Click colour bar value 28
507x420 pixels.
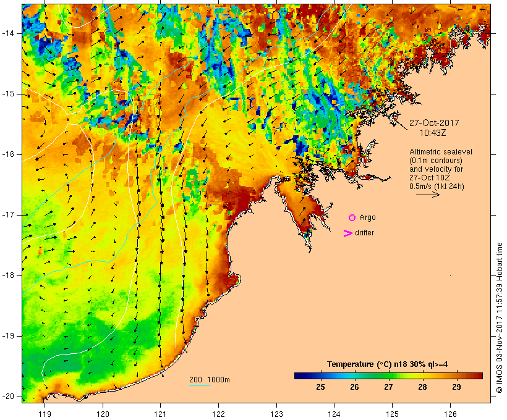click(x=422, y=387)
